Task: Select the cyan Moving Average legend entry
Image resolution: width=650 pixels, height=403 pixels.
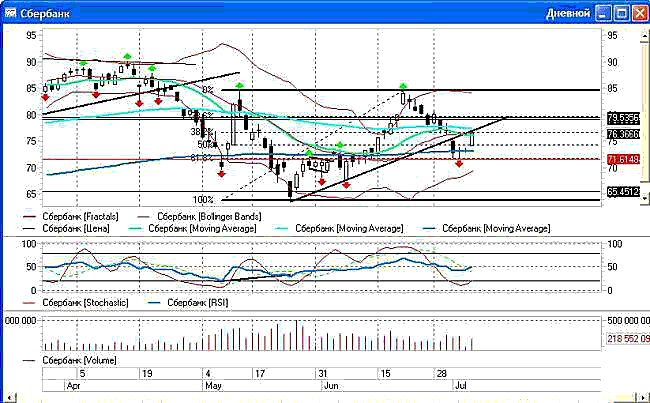Action: [x=340, y=228]
